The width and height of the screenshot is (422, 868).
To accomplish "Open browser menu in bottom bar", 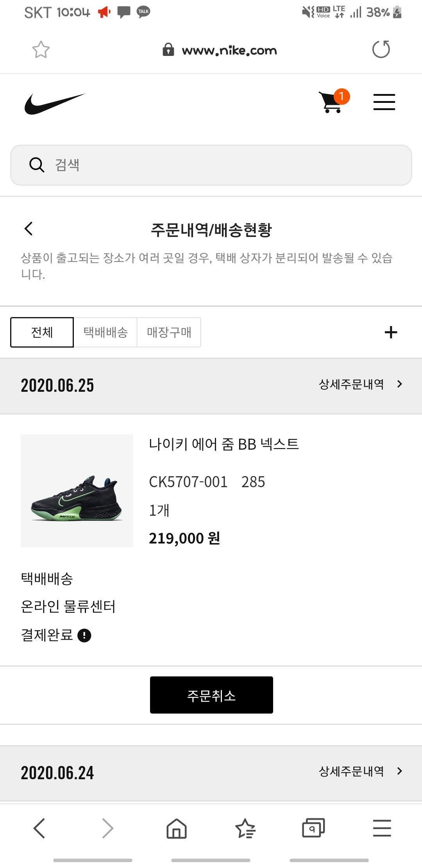I will tap(382, 828).
